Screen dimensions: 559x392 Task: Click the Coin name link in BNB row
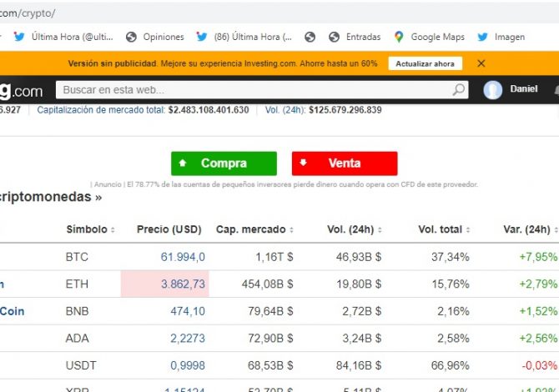(13, 311)
